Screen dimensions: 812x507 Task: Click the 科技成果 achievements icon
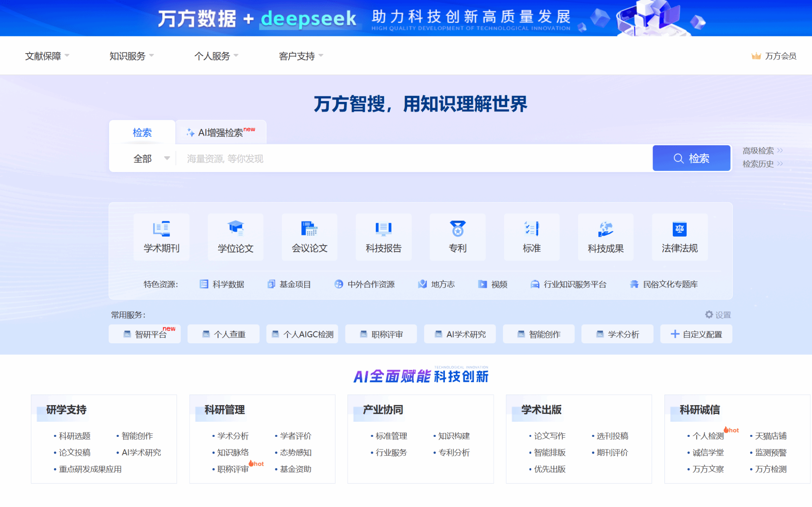605,229
